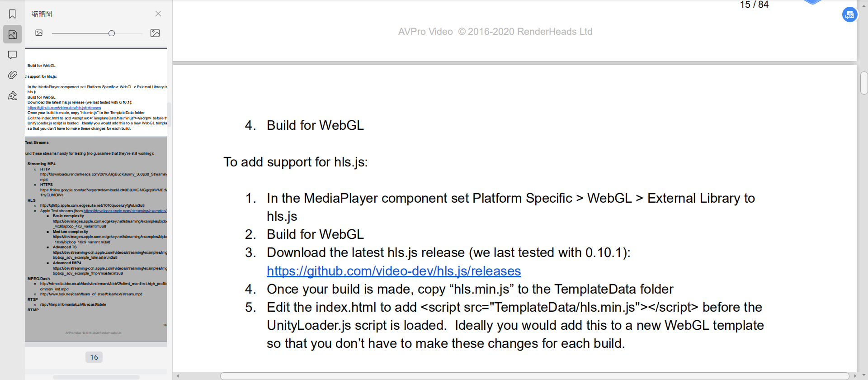Toggle the thumbnails sidebar panel off
Viewport: 868px width, 380px height.
click(x=12, y=34)
